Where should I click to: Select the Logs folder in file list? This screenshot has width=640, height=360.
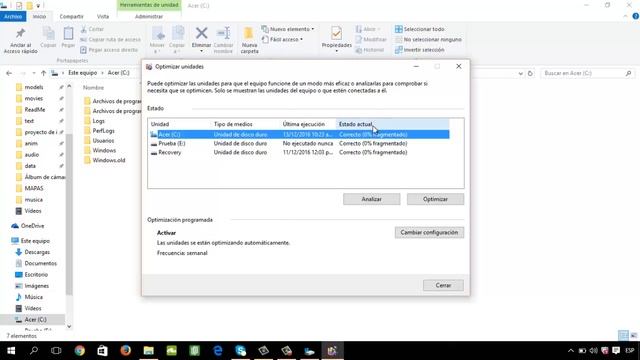coord(98,121)
